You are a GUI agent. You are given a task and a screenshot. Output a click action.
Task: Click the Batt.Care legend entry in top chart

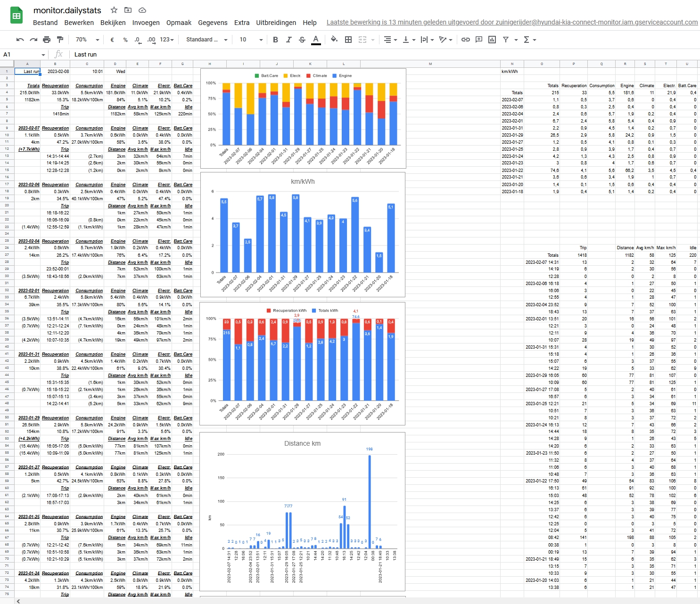pyautogui.click(x=266, y=75)
